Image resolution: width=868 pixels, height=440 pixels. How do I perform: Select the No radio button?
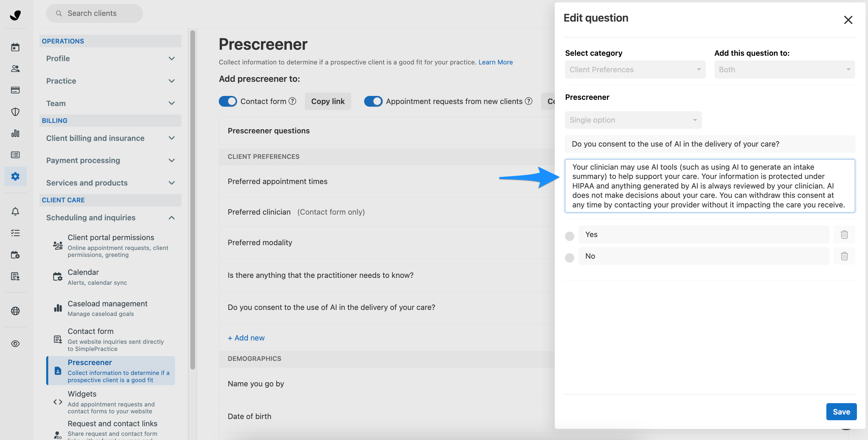569,257
